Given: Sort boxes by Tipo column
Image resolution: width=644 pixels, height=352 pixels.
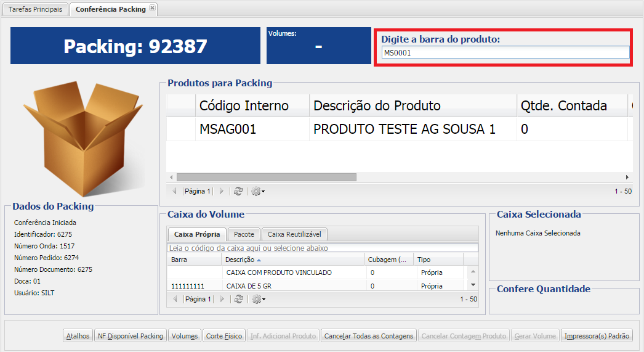Looking at the screenshot, I should [x=438, y=260].
